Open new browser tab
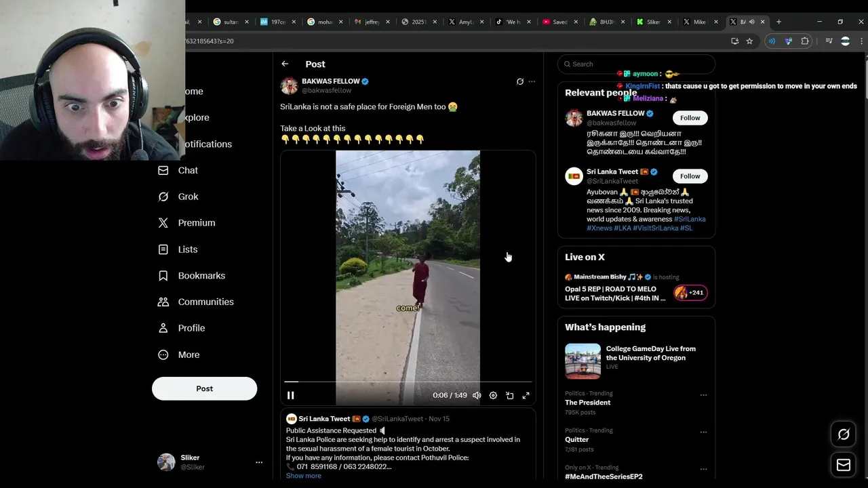This screenshot has height=488, width=868. pos(778,22)
